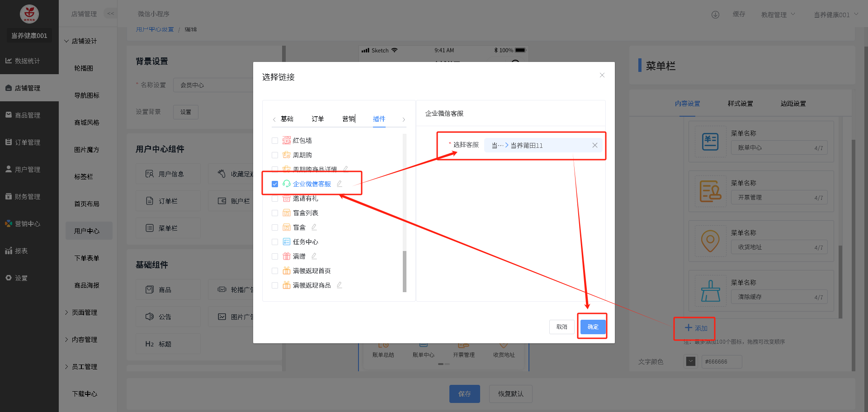Screen dimensions: 868x412
Task: Uncheck the 企业微信客服 checkbox
Action: click(x=275, y=184)
